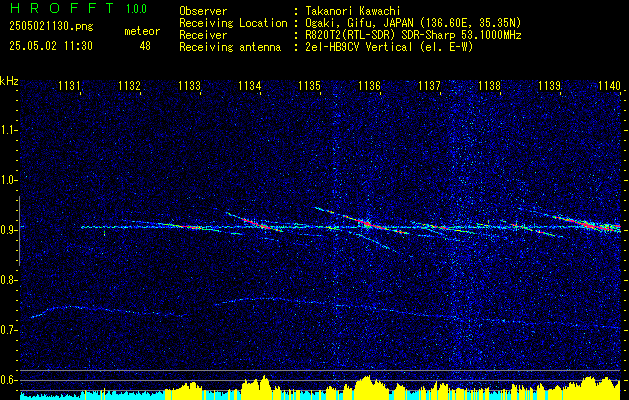
Task: Click the grey vertical range bar beside 0.9
Action: [x=19, y=231]
